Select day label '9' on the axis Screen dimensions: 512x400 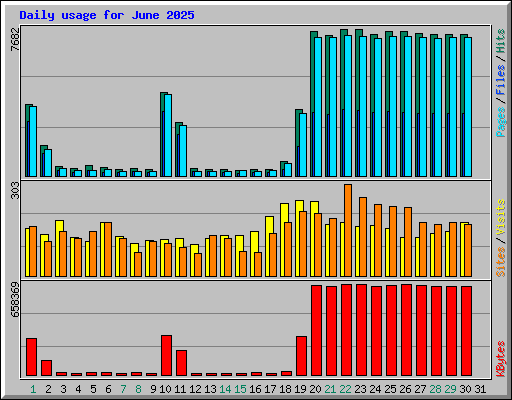click(x=153, y=389)
